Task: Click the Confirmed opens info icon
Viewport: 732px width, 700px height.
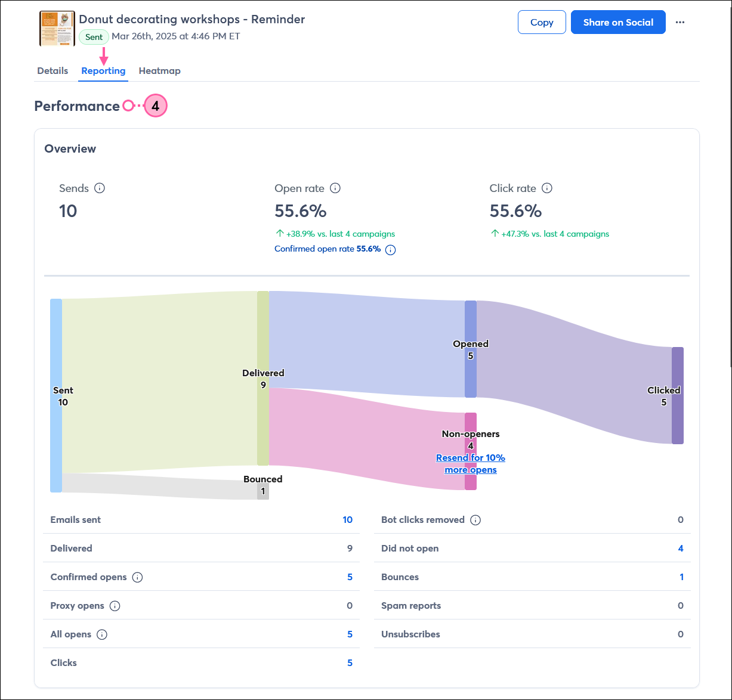Action: tap(138, 577)
